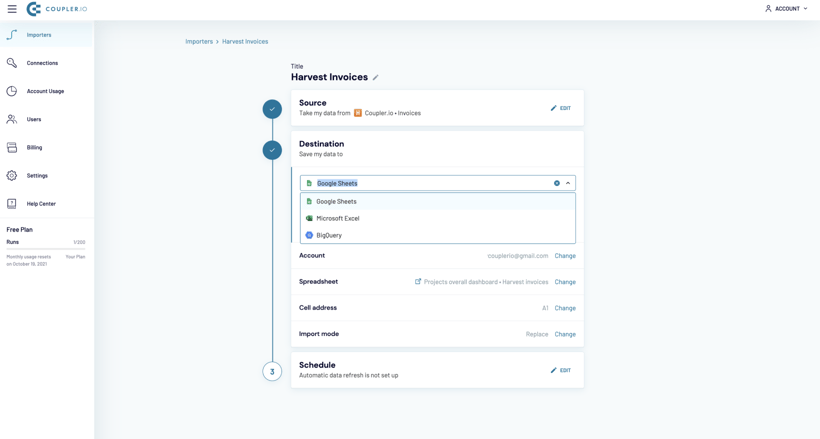The image size is (820, 439).
Task: Click the Coupler.io logo
Action: click(57, 9)
